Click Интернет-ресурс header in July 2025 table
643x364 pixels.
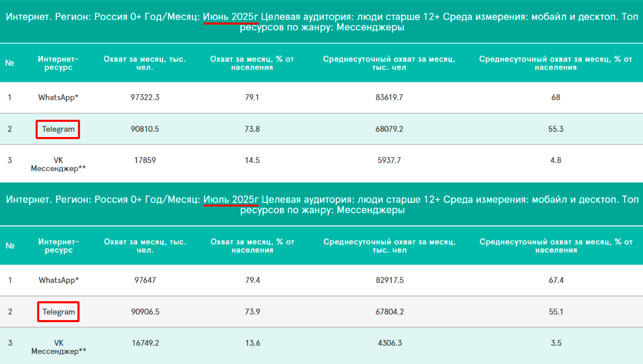pos(59,246)
